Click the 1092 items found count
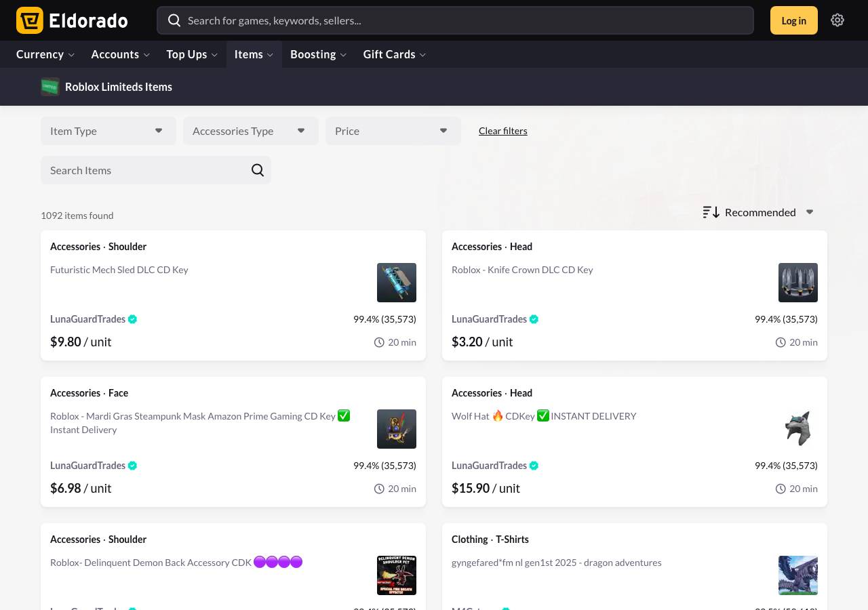 77,216
